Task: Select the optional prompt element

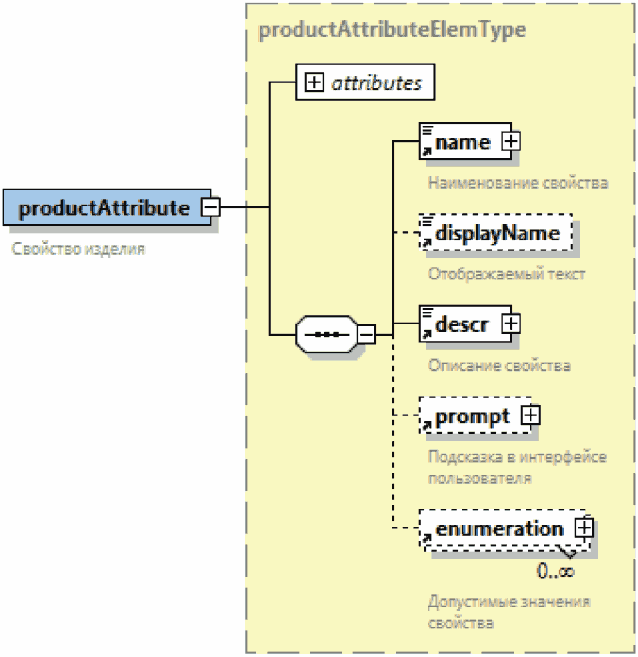Action: click(472, 415)
